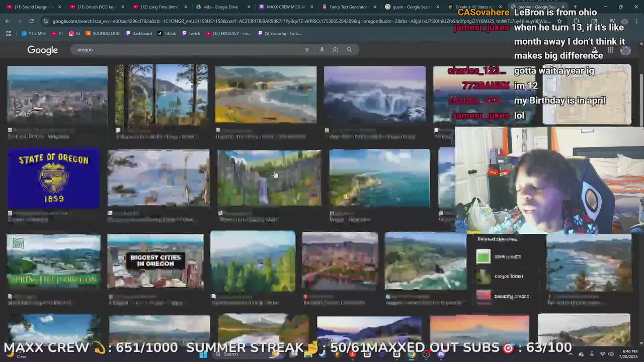The image size is (644, 362).
Task: Open the forest pine trees image
Action: click(253, 261)
